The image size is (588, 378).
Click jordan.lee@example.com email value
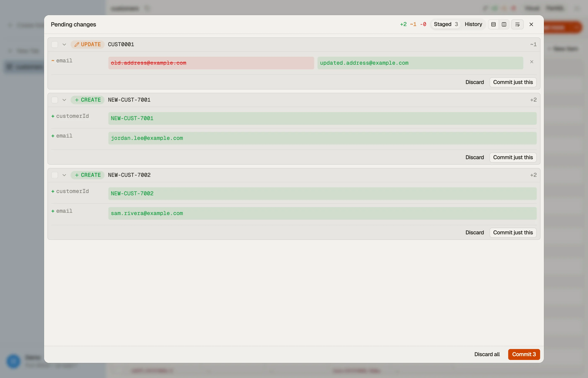click(x=322, y=138)
